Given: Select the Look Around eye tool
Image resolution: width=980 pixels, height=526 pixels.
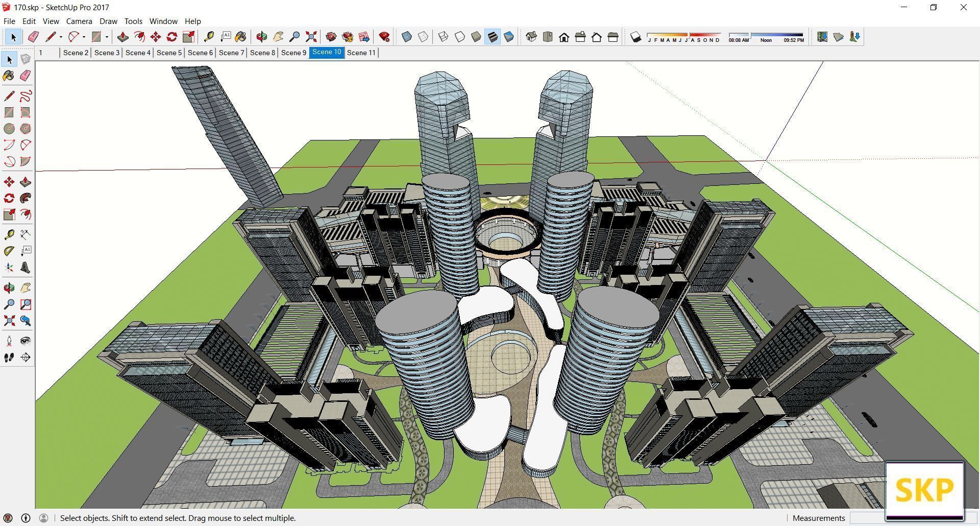Looking at the screenshot, I should [26, 341].
